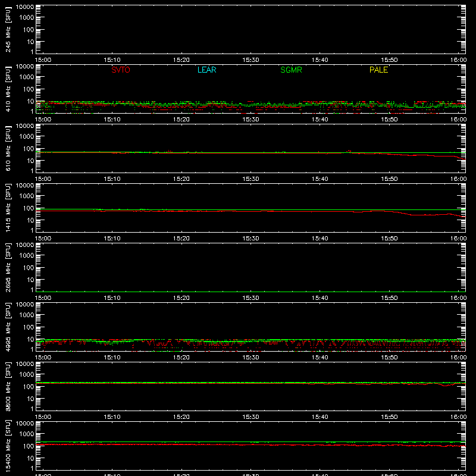Select 15:20 label under the 4995 MHz panel
This screenshot has height=476, width=476.
click(x=181, y=358)
